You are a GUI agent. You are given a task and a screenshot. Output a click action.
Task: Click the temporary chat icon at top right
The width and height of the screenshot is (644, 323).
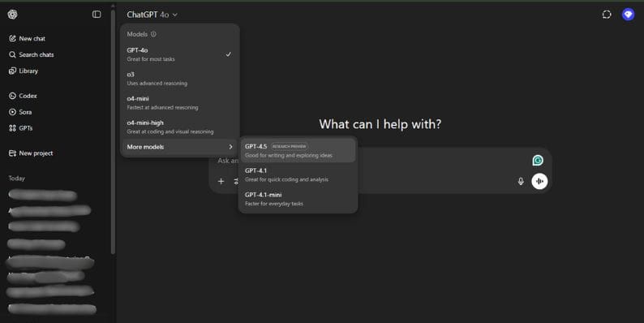click(607, 15)
